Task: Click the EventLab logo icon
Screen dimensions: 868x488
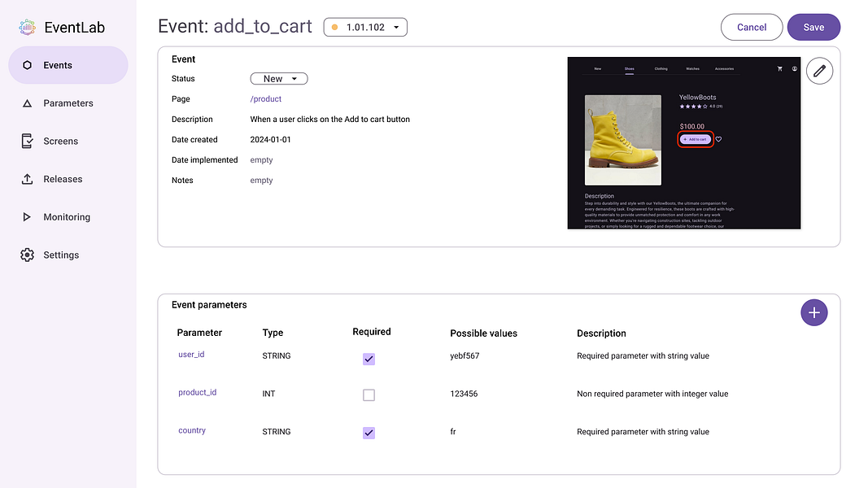Action: coord(28,28)
